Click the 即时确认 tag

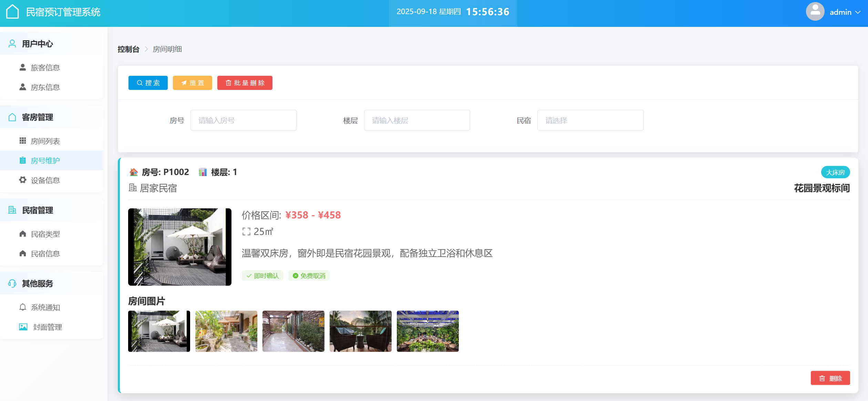pyautogui.click(x=262, y=276)
